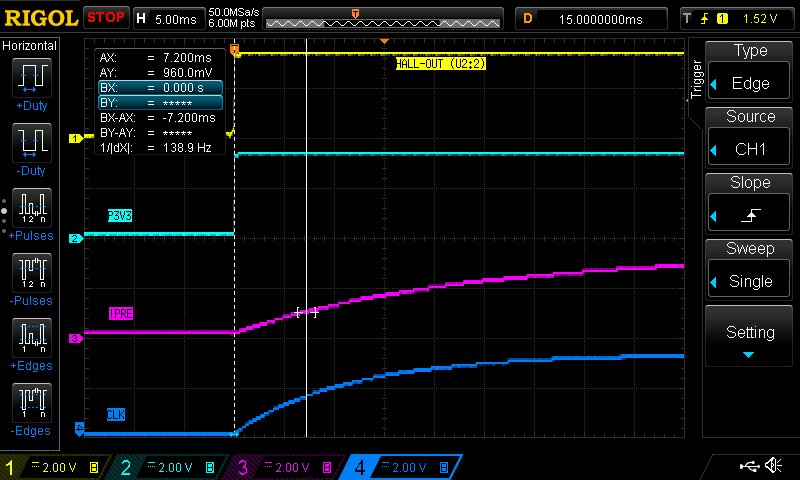800x480 pixels.
Task: Click the vertical Trigger menu tab label
Action: point(696,80)
